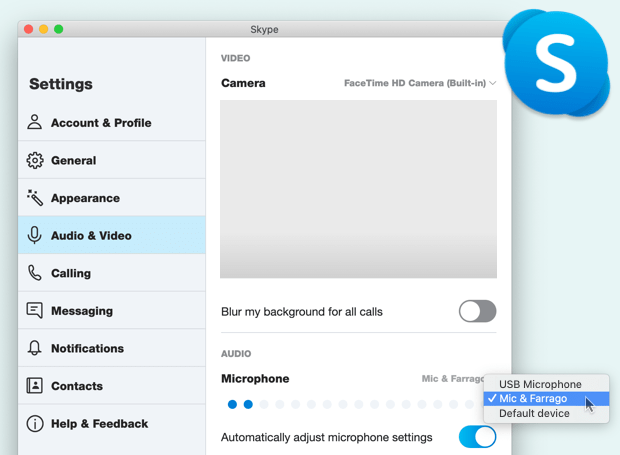Click the Appearance magic wand icon
Image resolution: width=620 pixels, height=455 pixels.
(35, 198)
